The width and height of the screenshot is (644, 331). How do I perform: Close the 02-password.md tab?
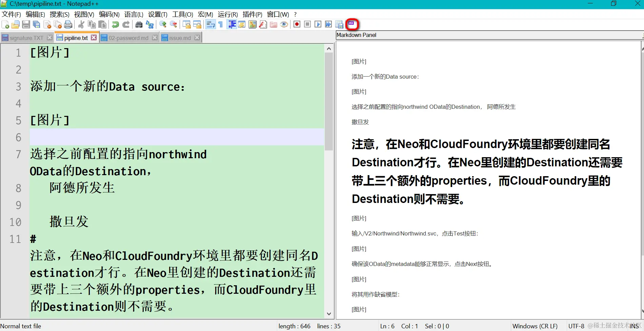click(155, 38)
